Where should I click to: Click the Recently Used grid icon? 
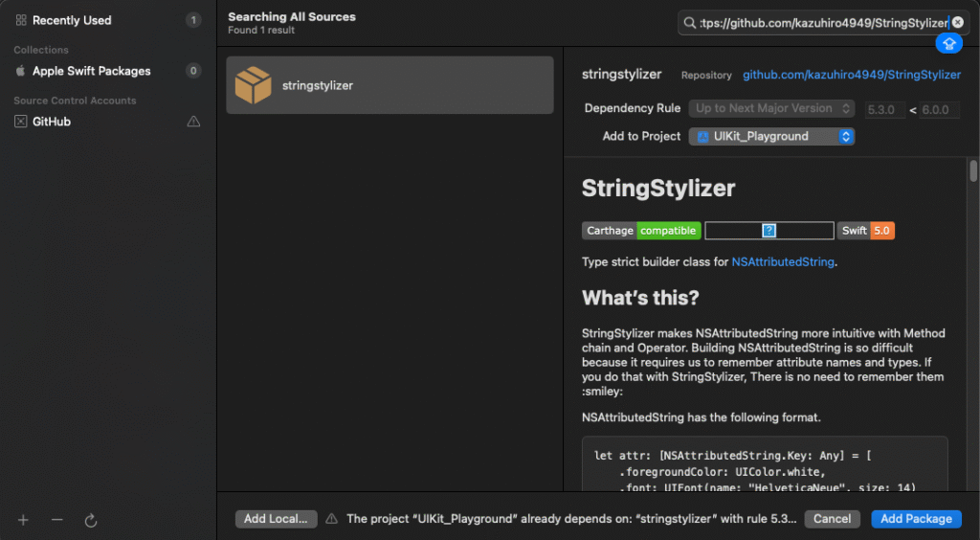21,20
